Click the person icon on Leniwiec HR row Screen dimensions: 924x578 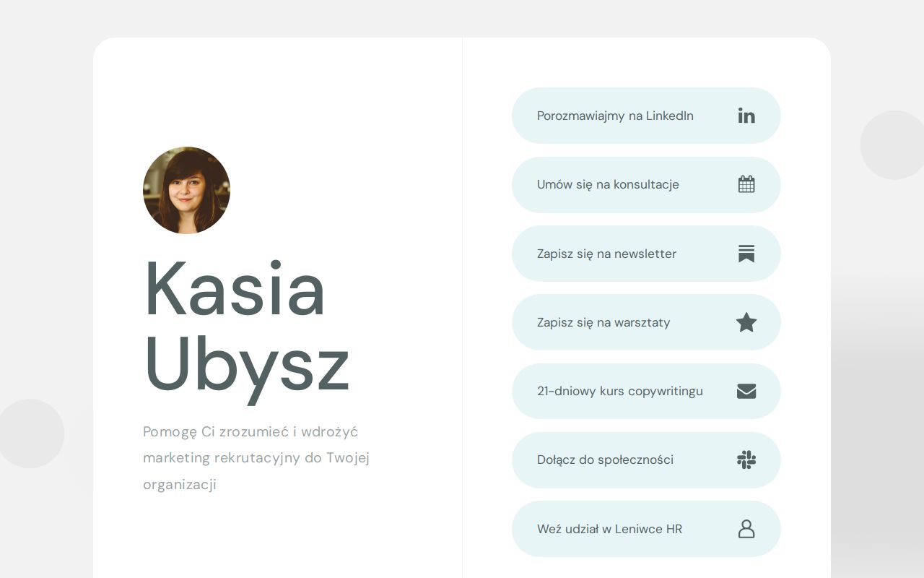click(746, 529)
